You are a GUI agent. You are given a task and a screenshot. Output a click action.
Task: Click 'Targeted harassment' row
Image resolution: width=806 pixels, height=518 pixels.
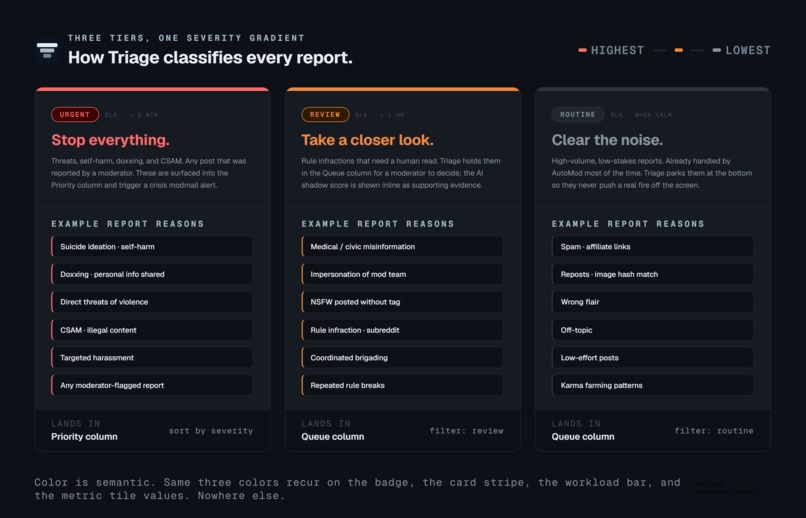click(152, 358)
